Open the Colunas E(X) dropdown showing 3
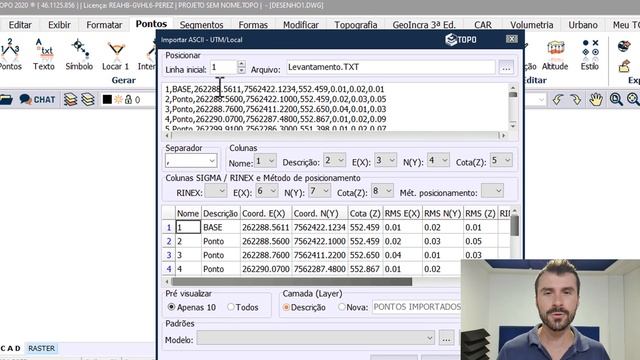The image size is (640, 360). coord(385,160)
